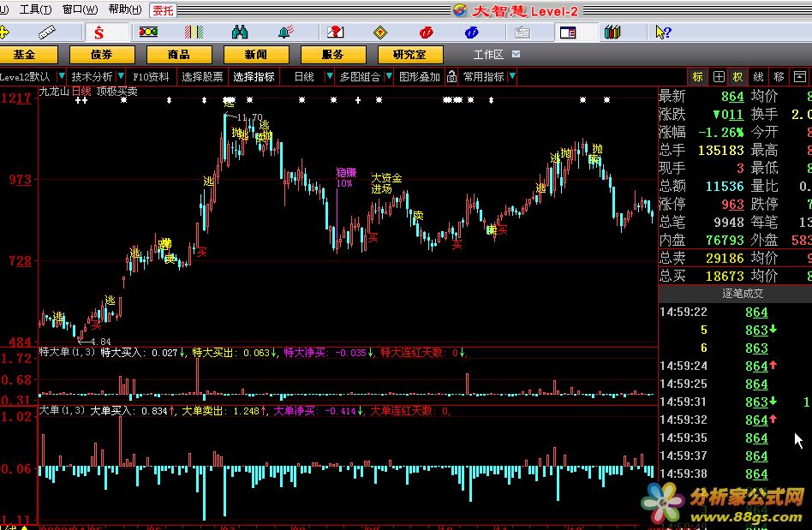This screenshot has height=530, width=812.
Task: Click the colored vertical stripes icon
Action: point(194,32)
